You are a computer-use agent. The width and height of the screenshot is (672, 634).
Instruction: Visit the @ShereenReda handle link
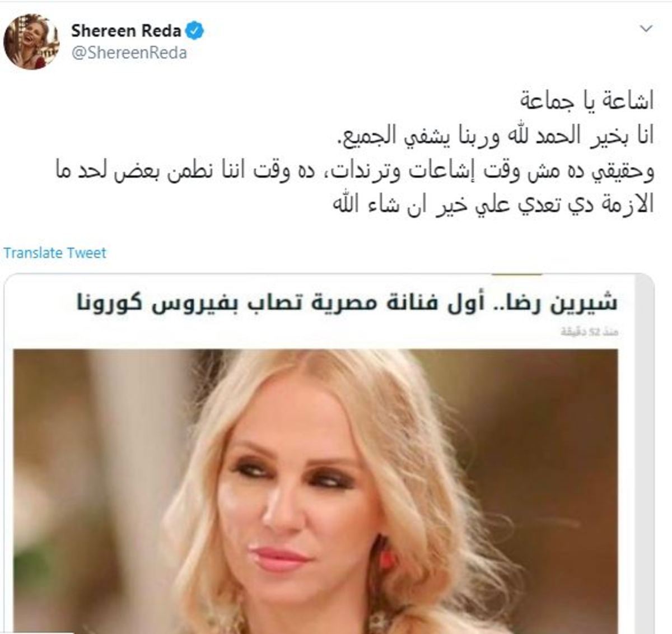(x=129, y=53)
